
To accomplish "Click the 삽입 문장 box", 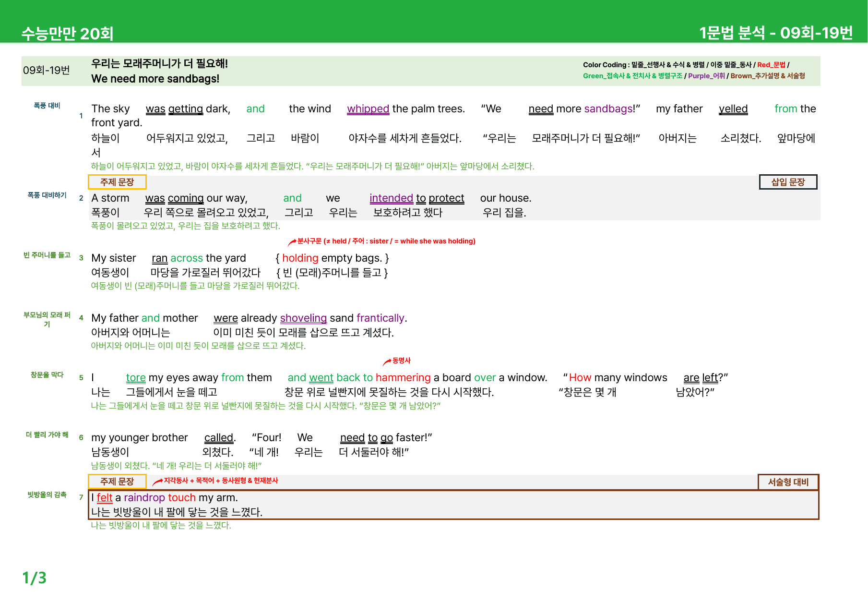I will [788, 182].
